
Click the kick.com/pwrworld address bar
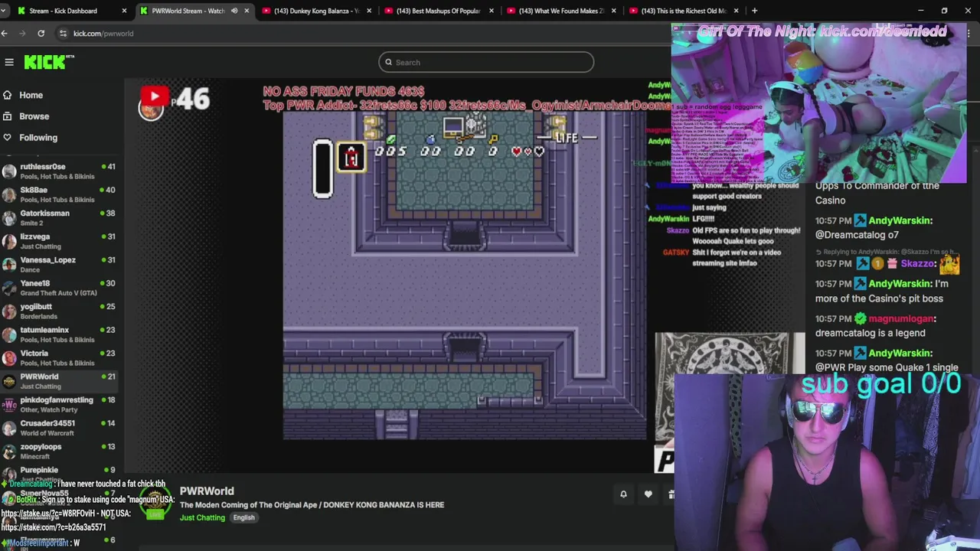(x=103, y=34)
